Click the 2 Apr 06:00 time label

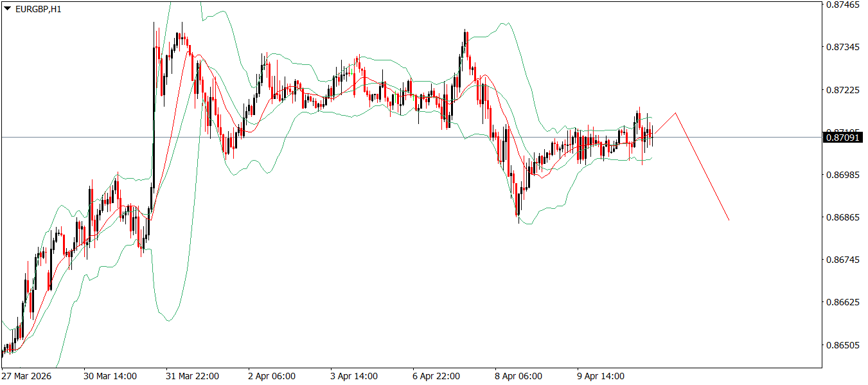pyautogui.click(x=272, y=373)
